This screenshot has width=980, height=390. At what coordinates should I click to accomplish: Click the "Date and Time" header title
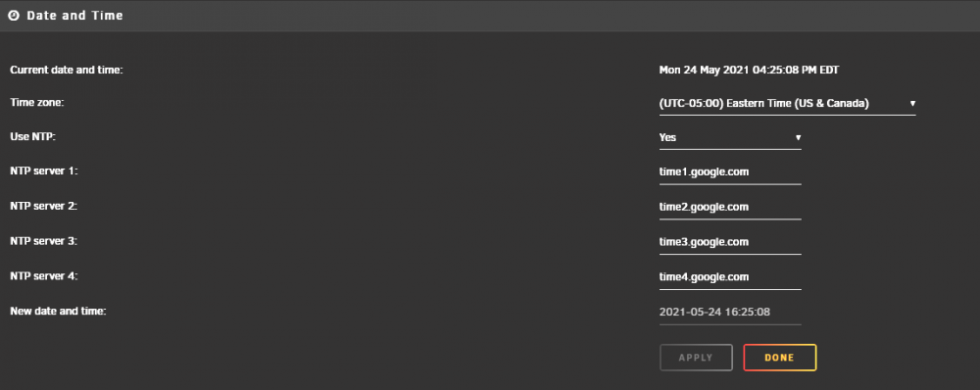(75, 16)
